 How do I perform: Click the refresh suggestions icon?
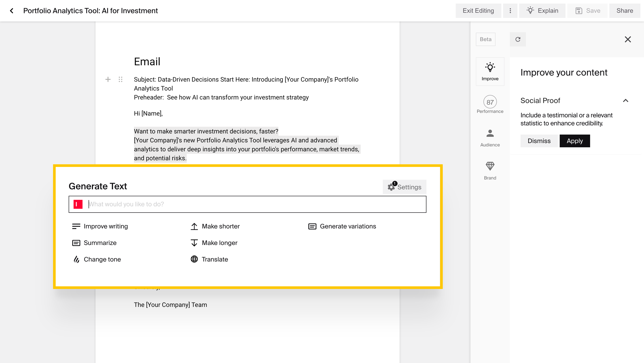(518, 39)
